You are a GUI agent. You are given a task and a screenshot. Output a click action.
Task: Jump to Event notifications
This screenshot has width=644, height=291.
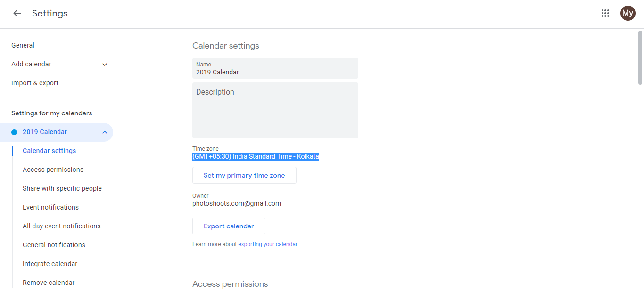coord(50,207)
